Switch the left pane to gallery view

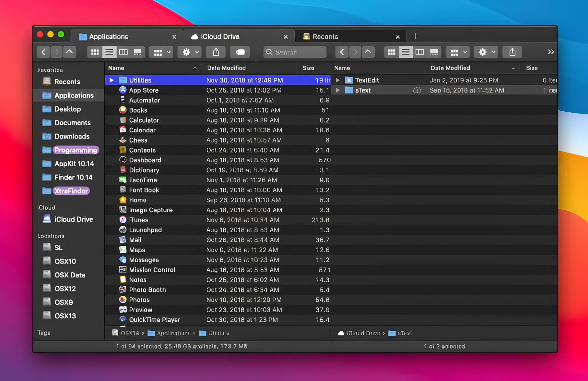pos(138,52)
